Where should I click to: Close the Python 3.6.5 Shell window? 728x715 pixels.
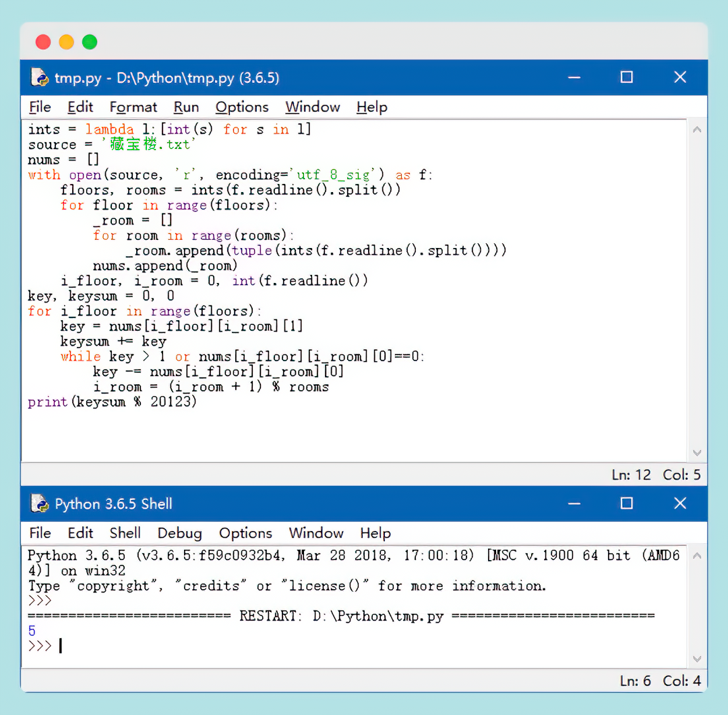click(x=680, y=503)
